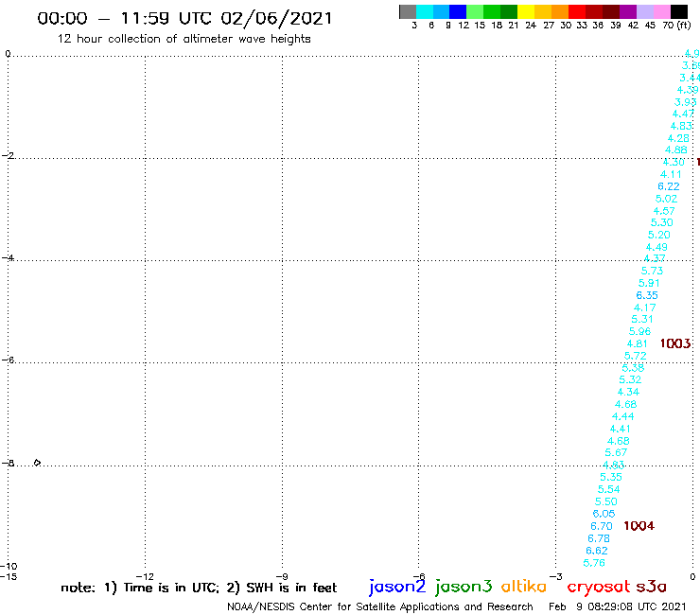The width and height of the screenshot is (700, 615).
Task: Select the 5.76 wave height value
Action: [x=594, y=563]
